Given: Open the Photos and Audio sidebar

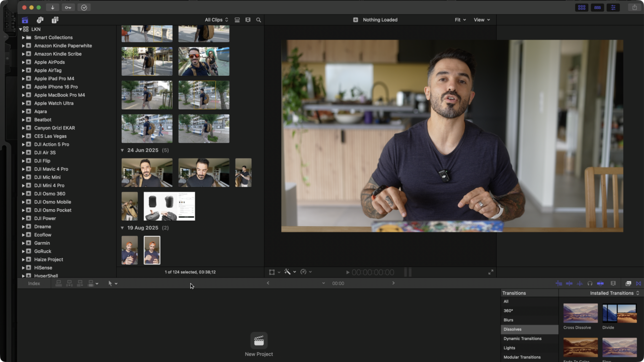Looking at the screenshot, I should (x=40, y=20).
